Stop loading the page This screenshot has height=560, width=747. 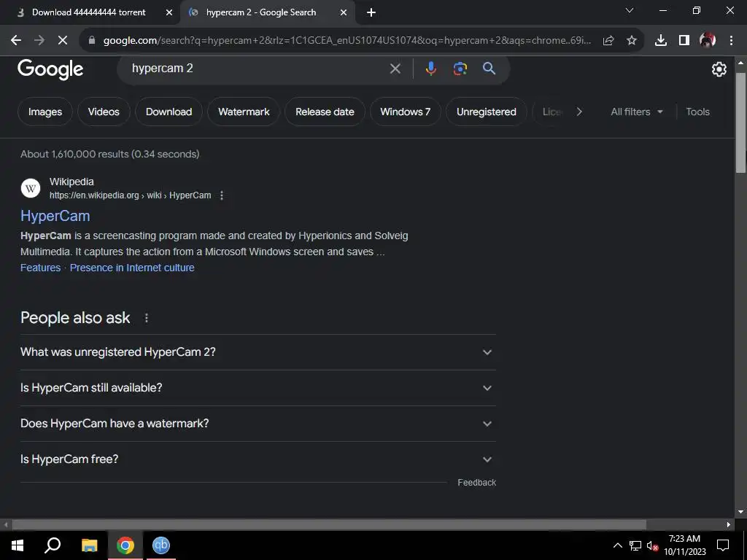click(63, 41)
